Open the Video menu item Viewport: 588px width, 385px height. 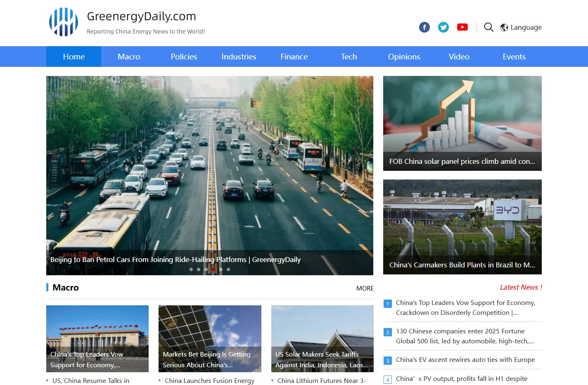tap(459, 57)
